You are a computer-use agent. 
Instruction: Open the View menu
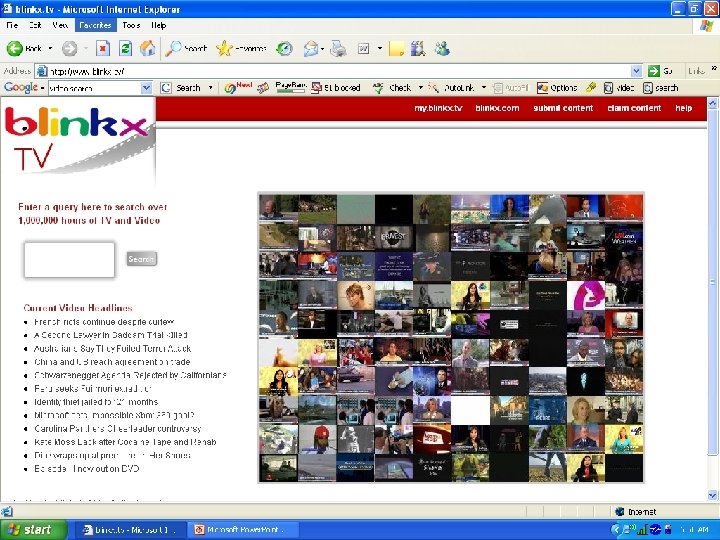point(60,25)
